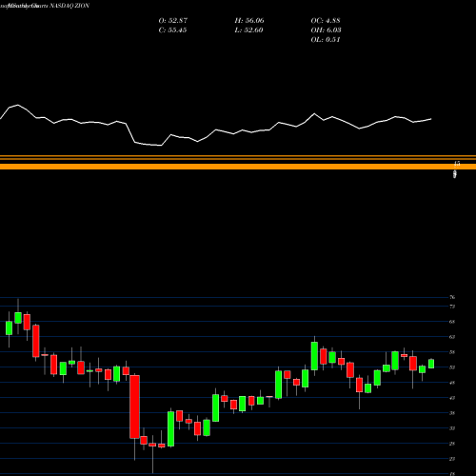The height and width of the screenshot is (476, 476).
Task: Click the 53 price axis label
Action: click(x=452, y=367)
